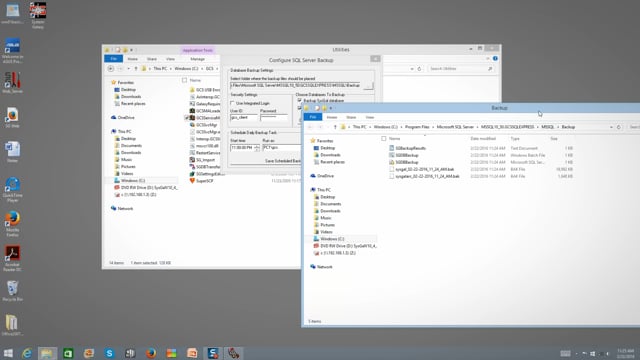Open the Share tab in Backup window

click(351, 117)
